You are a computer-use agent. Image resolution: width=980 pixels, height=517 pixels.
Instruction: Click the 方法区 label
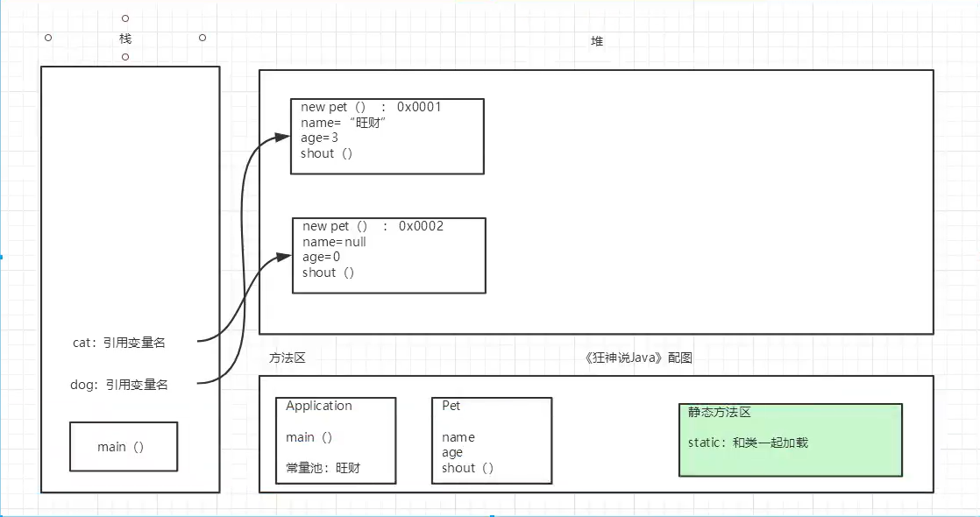288,358
